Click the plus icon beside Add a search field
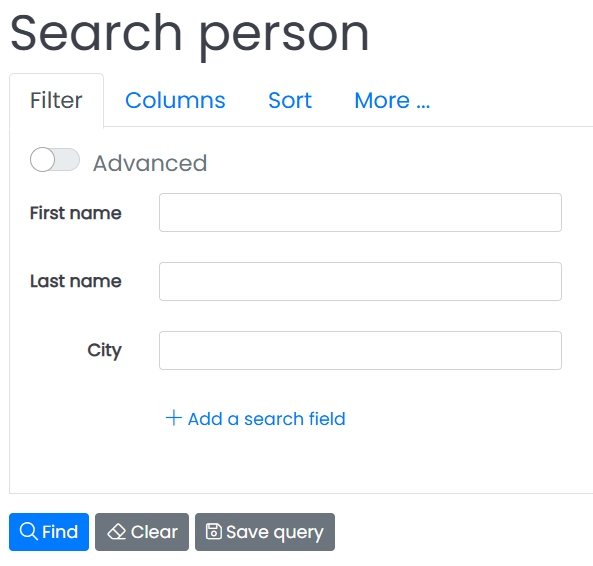The height and width of the screenshot is (566, 593). (174, 418)
